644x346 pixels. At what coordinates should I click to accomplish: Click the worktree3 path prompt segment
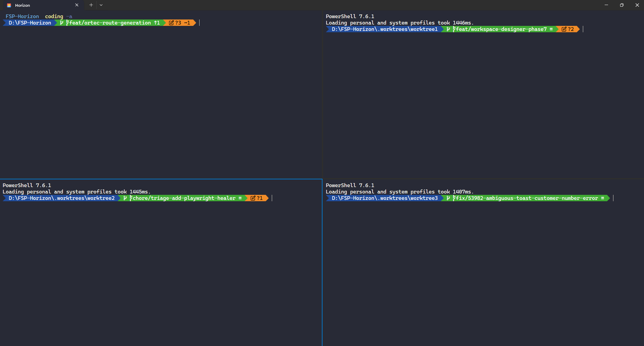385,198
